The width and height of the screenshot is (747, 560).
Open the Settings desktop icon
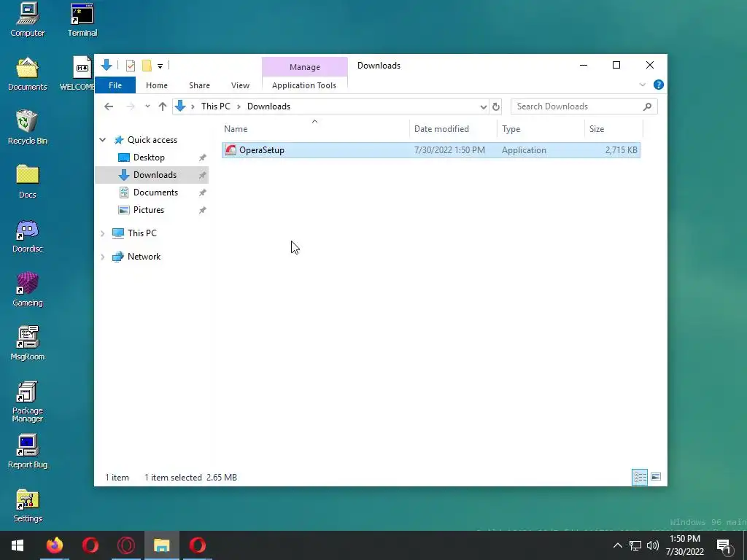pos(28,506)
